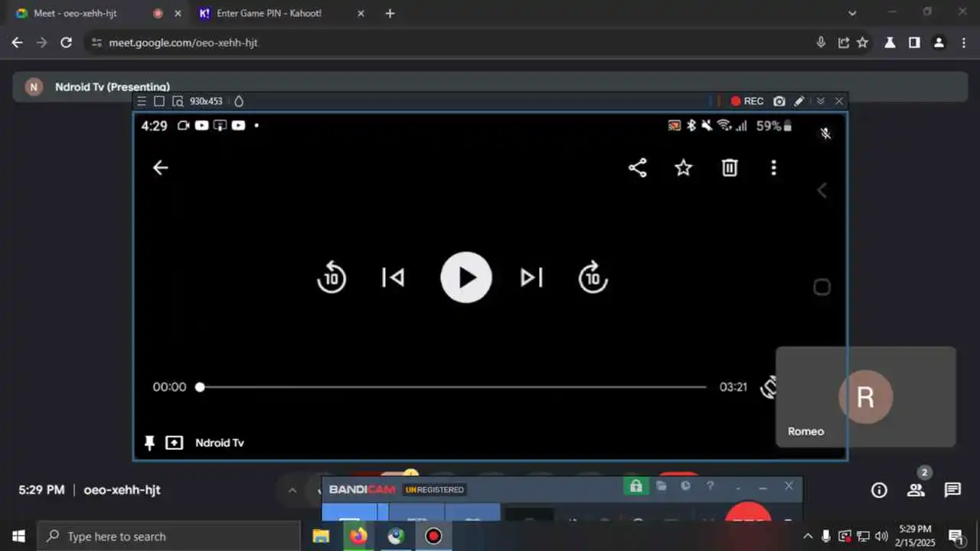Open the Meet chat panel
Screen dimensions: 980x551
(952, 491)
